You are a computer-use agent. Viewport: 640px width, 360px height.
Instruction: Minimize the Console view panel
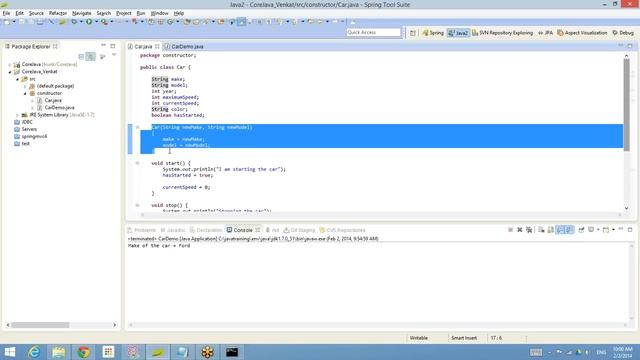pyautogui.click(x=621, y=230)
